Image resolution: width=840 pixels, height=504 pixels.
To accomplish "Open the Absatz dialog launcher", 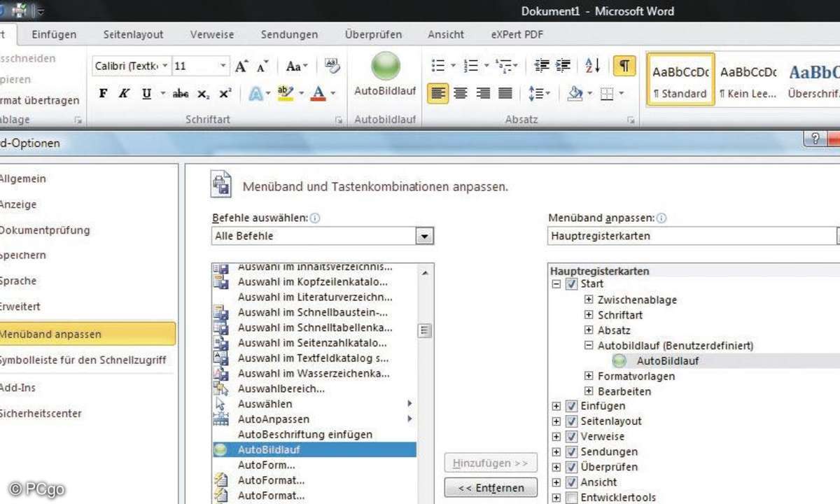I will click(631, 120).
